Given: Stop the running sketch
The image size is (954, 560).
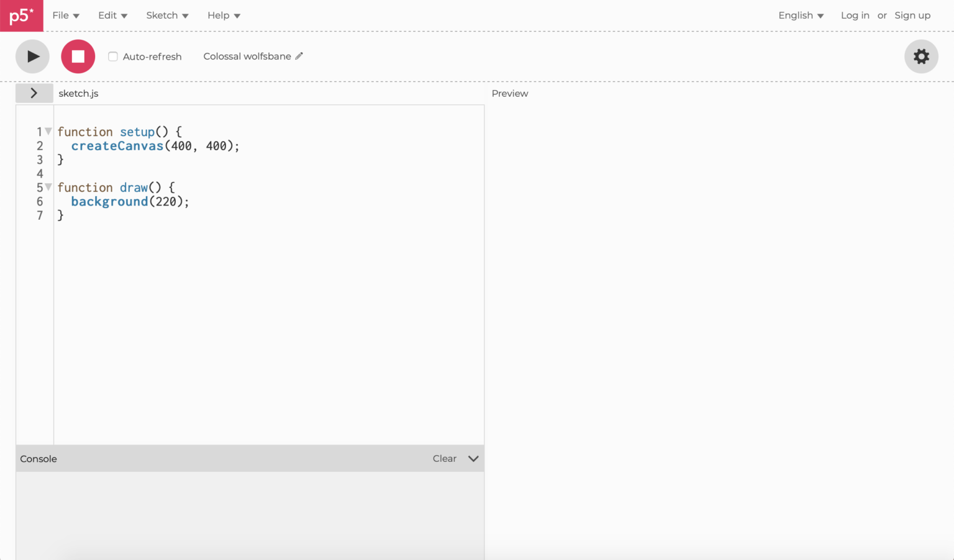Looking at the screenshot, I should point(78,56).
